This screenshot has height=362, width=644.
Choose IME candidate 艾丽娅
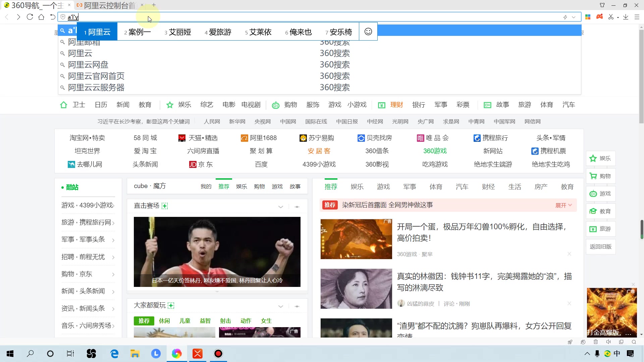[178, 32]
